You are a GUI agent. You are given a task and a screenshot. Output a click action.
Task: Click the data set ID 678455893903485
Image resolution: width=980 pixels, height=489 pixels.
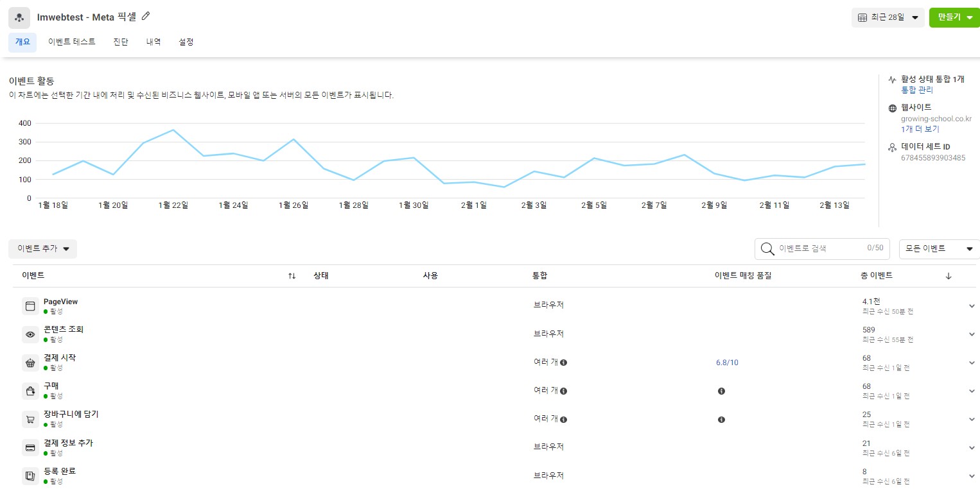coord(933,158)
